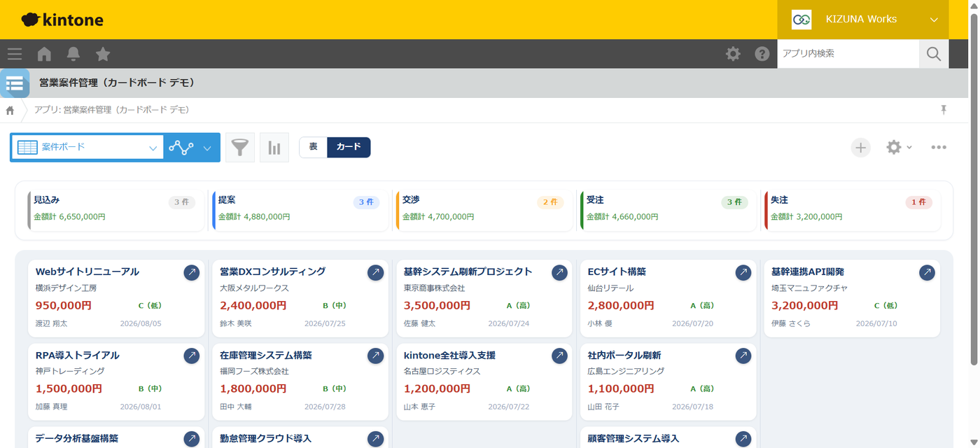
Task: Click the 基幹連携API開発 card title
Action: (x=808, y=272)
